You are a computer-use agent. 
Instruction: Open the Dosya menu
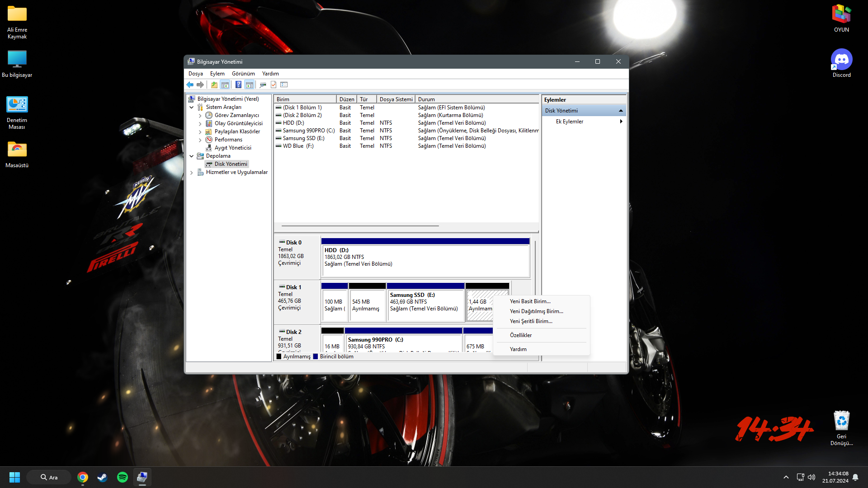(x=195, y=74)
